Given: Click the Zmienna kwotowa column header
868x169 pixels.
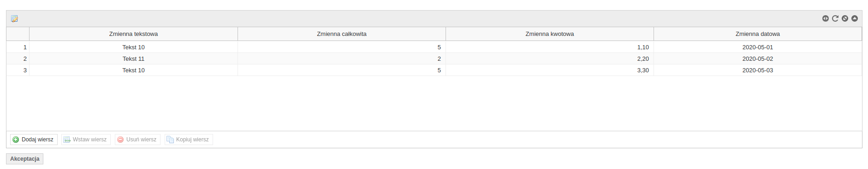Looking at the screenshot, I should click(550, 34).
